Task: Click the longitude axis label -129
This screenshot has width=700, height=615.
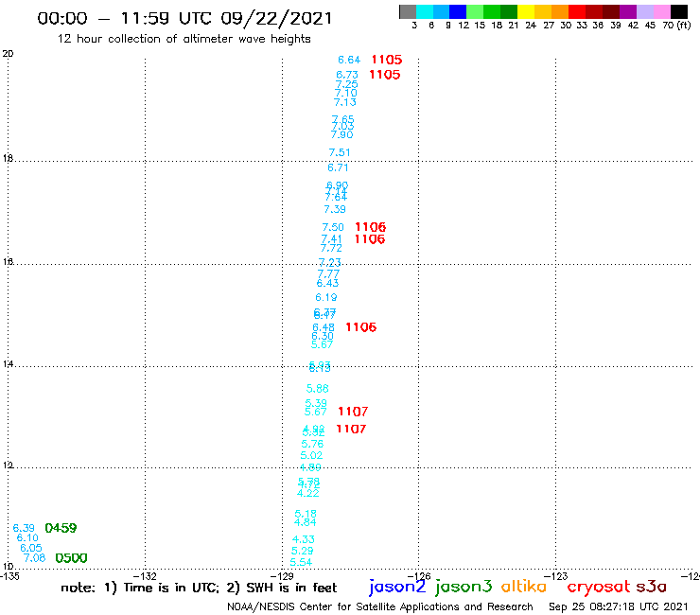Action: (x=283, y=576)
